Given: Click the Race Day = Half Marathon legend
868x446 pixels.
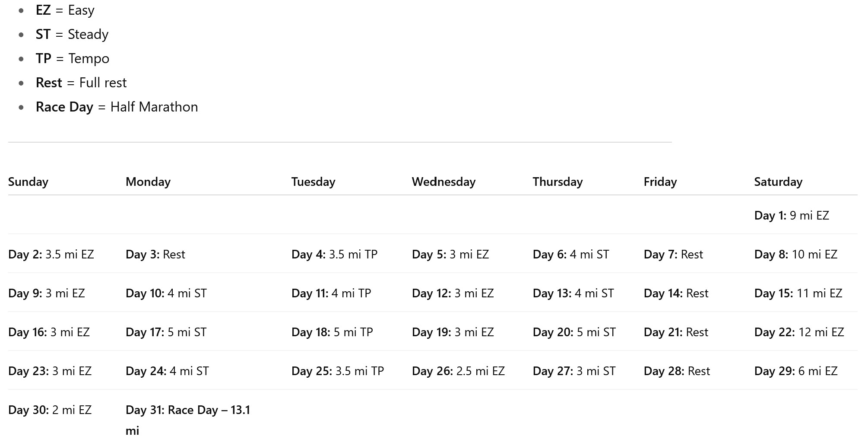Looking at the screenshot, I should pos(117,107).
